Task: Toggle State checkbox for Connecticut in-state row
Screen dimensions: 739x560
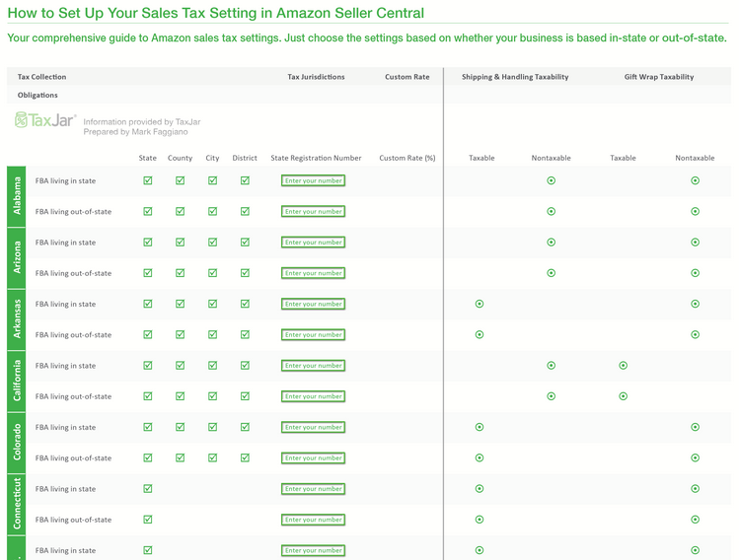Action: point(148,489)
